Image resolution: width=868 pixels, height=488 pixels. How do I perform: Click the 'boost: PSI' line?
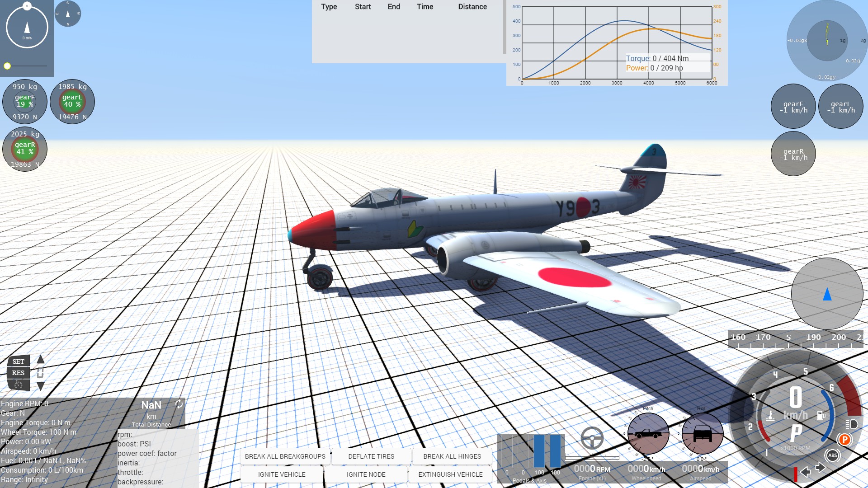click(134, 444)
